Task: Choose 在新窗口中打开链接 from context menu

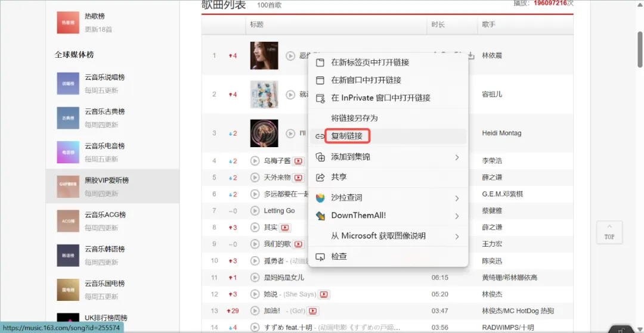Action: tap(388, 80)
